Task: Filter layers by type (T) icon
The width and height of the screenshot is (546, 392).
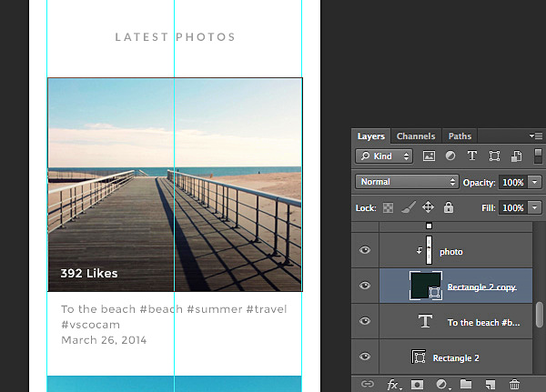Action: click(473, 156)
